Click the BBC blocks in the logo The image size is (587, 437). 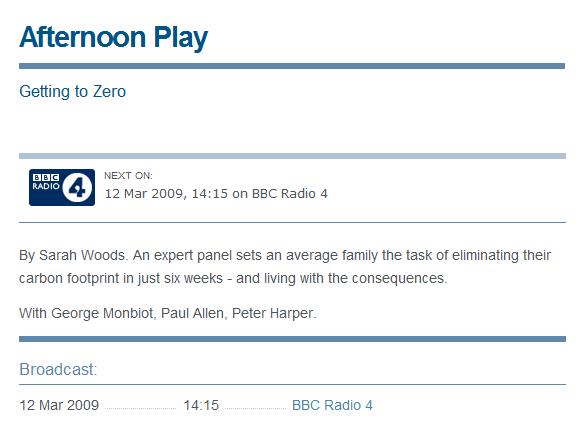(x=46, y=177)
